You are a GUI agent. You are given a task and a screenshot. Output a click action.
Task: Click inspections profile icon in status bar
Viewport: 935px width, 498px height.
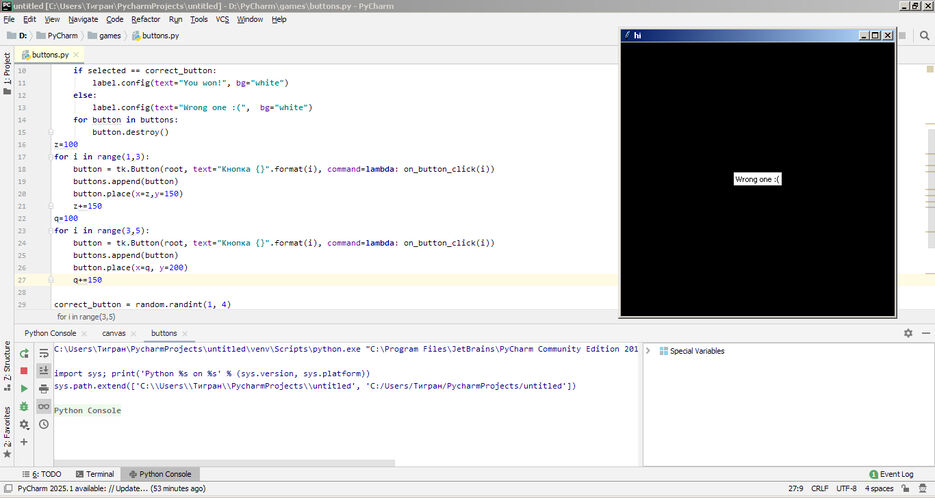(x=922, y=488)
